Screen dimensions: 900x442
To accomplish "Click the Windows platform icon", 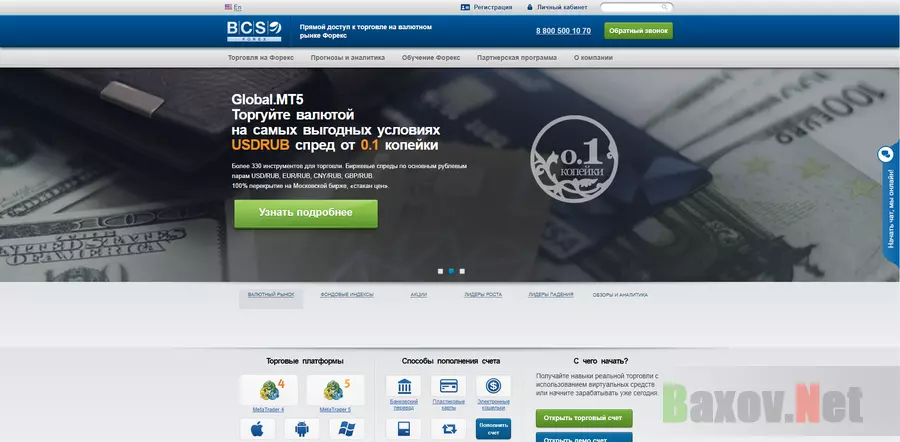I will click(x=347, y=429).
